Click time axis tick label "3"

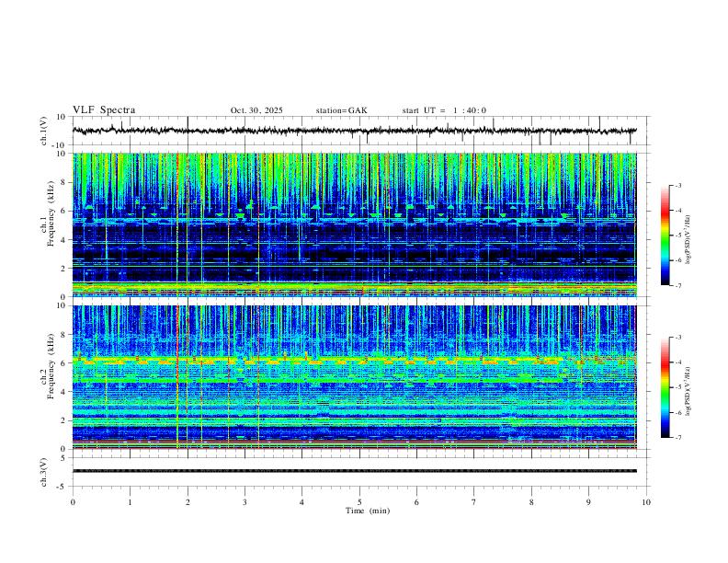(x=245, y=502)
